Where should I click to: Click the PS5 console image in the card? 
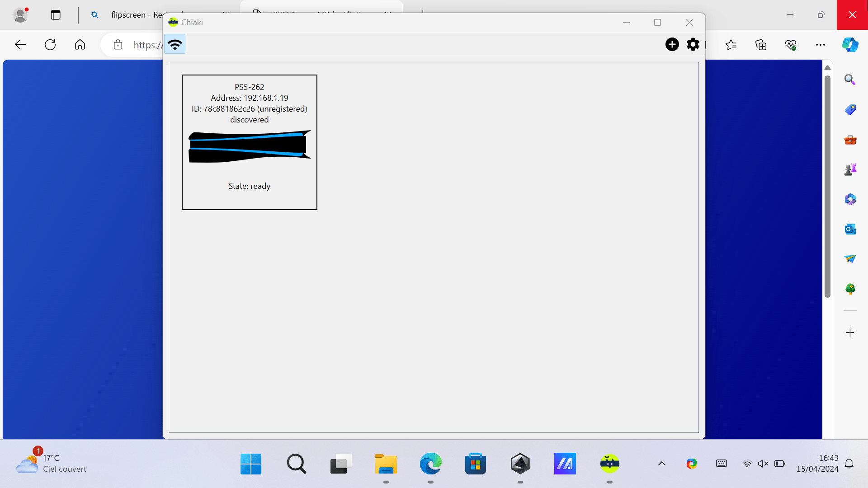pos(250,146)
